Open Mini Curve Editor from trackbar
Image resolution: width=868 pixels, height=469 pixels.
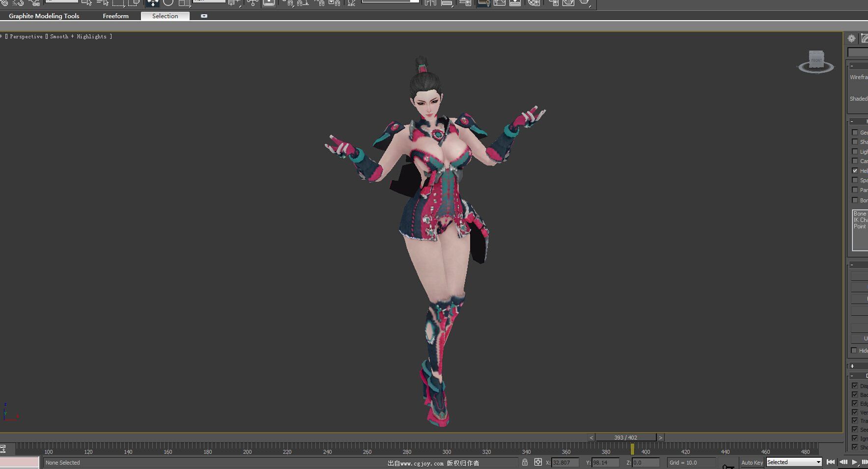2,448
